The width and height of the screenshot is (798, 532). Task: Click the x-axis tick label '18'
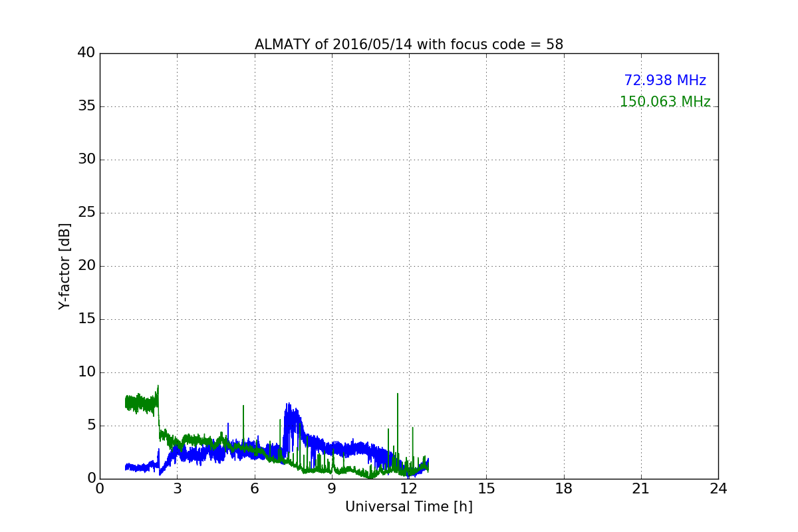tap(564, 488)
